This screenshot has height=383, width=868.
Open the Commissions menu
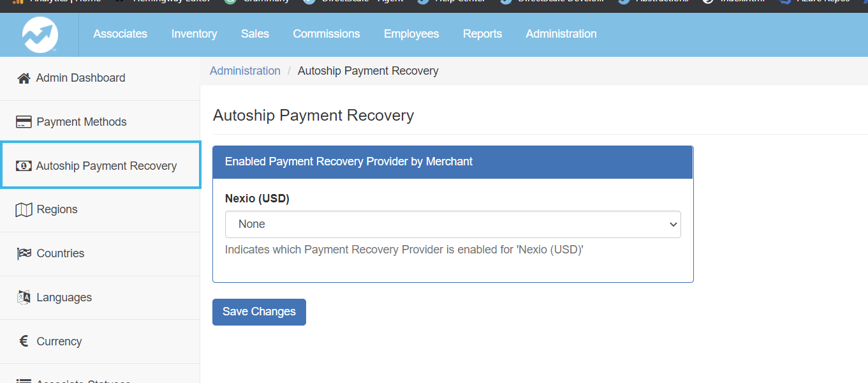tap(327, 34)
